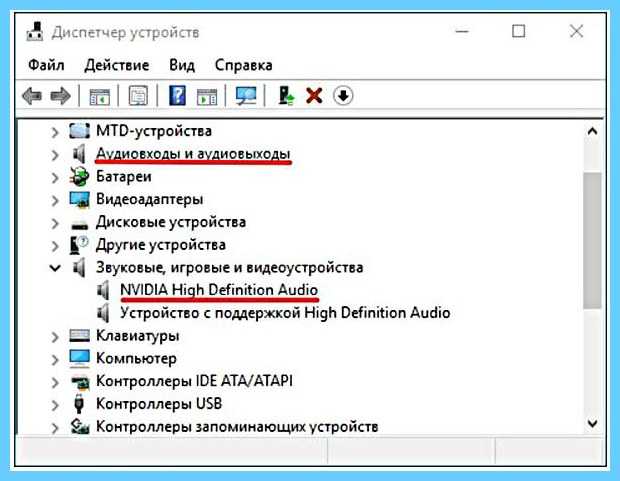Select Звуковые, игровые и видеоустройства label
The width and height of the screenshot is (620, 481).
(230, 268)
